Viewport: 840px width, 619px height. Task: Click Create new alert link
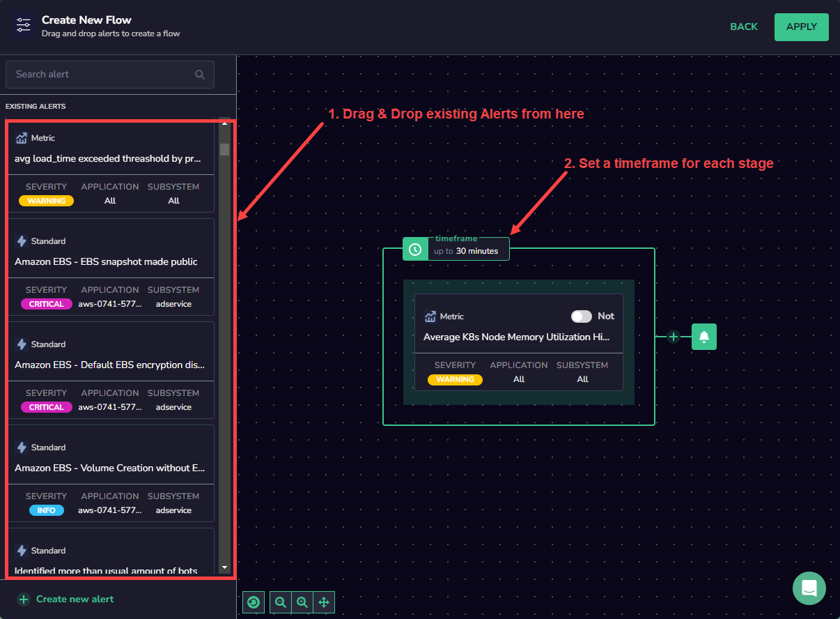tap(75, 599)
